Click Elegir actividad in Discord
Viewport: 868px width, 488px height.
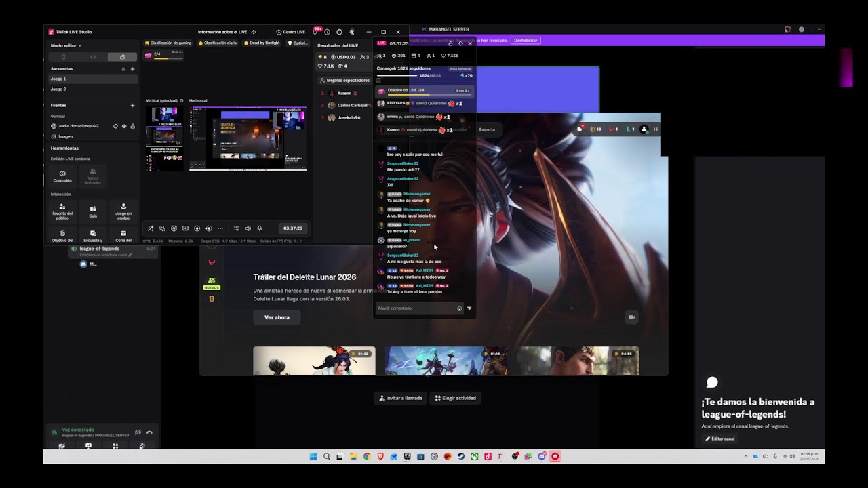456,398
